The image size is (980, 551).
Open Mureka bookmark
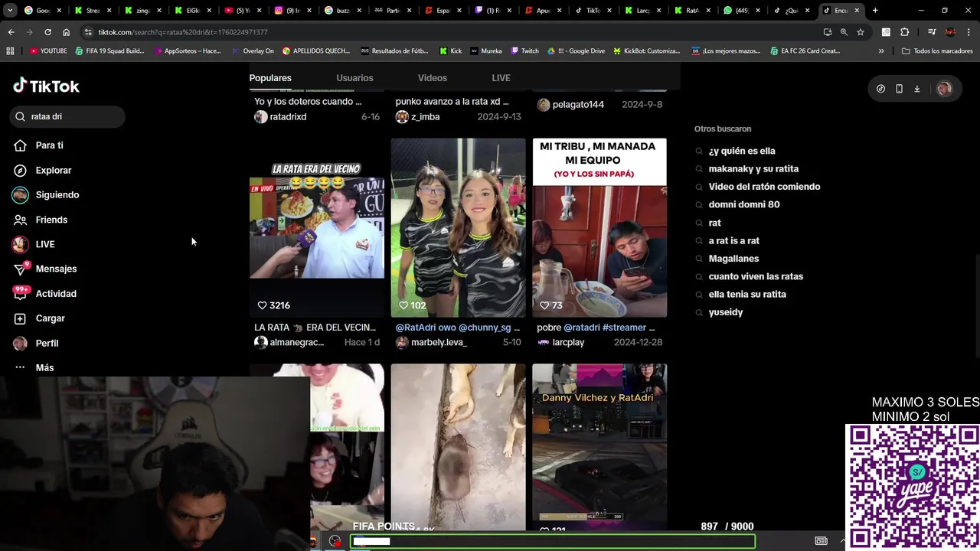[486, 51]
